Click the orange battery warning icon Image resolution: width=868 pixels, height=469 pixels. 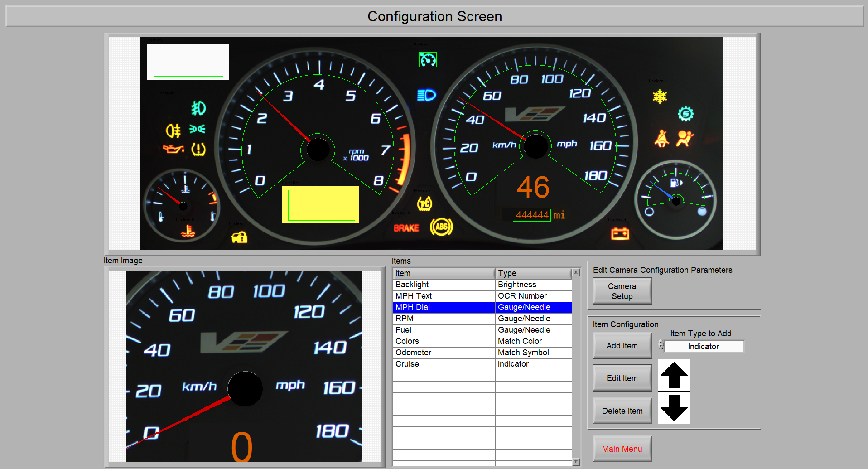pos(620,233)
